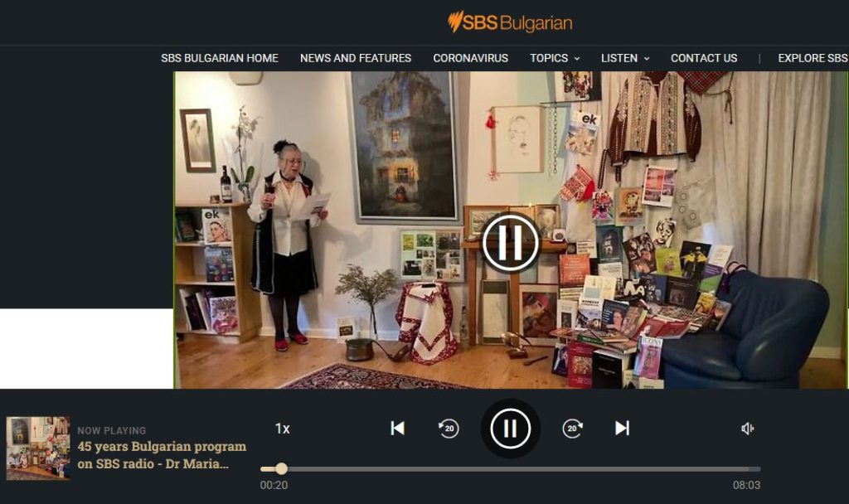Go to SBS Bulgarian Home
Viewport: 849px width, 504px height.
(x=220, y=58)
